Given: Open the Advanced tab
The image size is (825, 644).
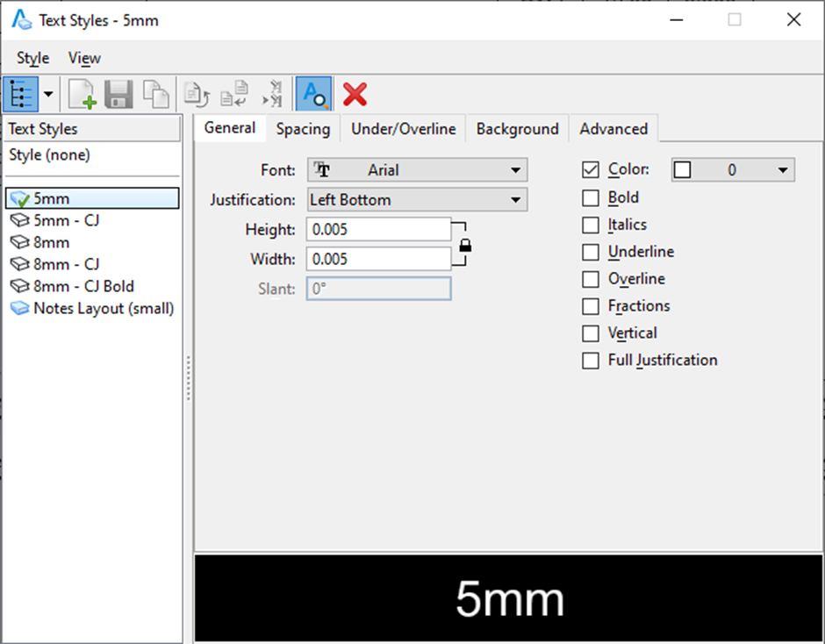Looking at the screenshot, I should coord(613,129).
